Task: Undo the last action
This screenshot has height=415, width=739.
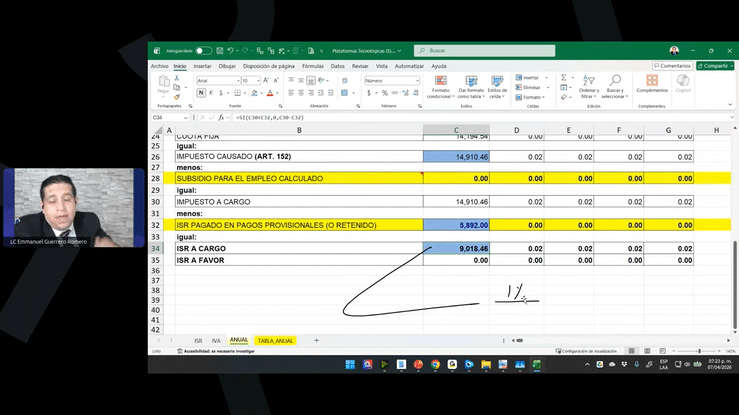Action: click(x=230, y=50)
